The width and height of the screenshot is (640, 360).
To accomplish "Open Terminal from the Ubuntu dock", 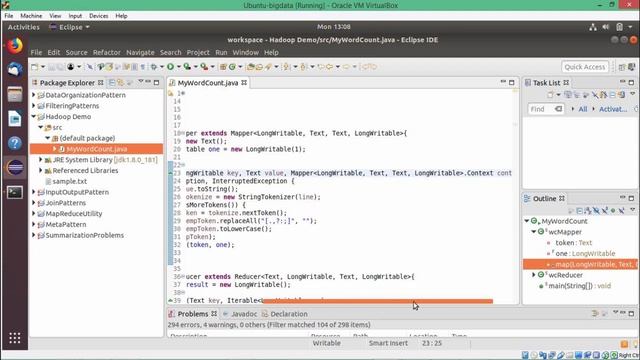I will [15, 192].
